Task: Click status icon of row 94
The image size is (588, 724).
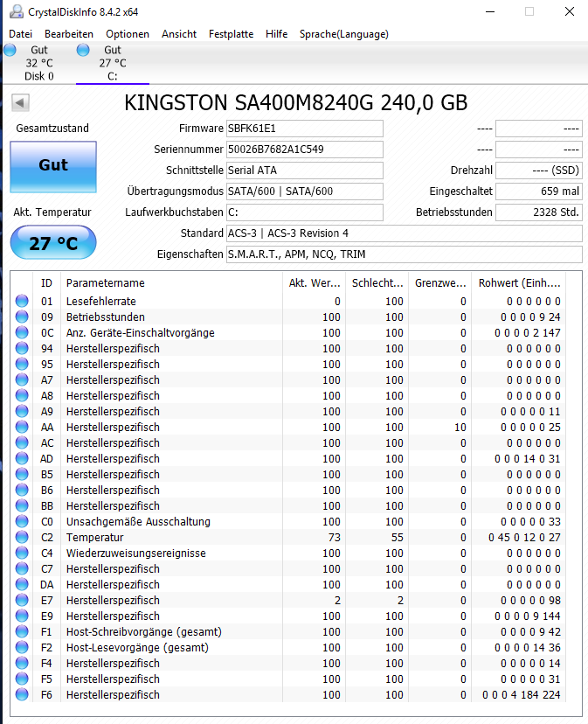Action: 22,348
